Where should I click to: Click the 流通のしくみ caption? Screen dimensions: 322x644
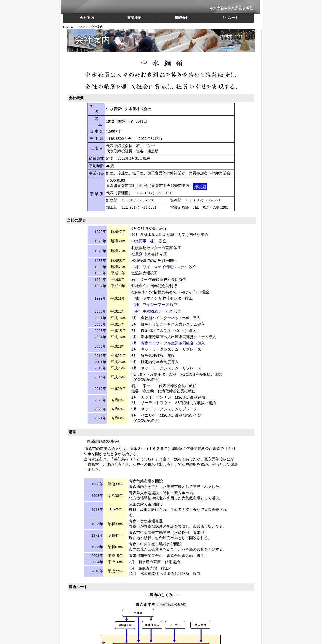pyautogui.click(x=161, y=595)
